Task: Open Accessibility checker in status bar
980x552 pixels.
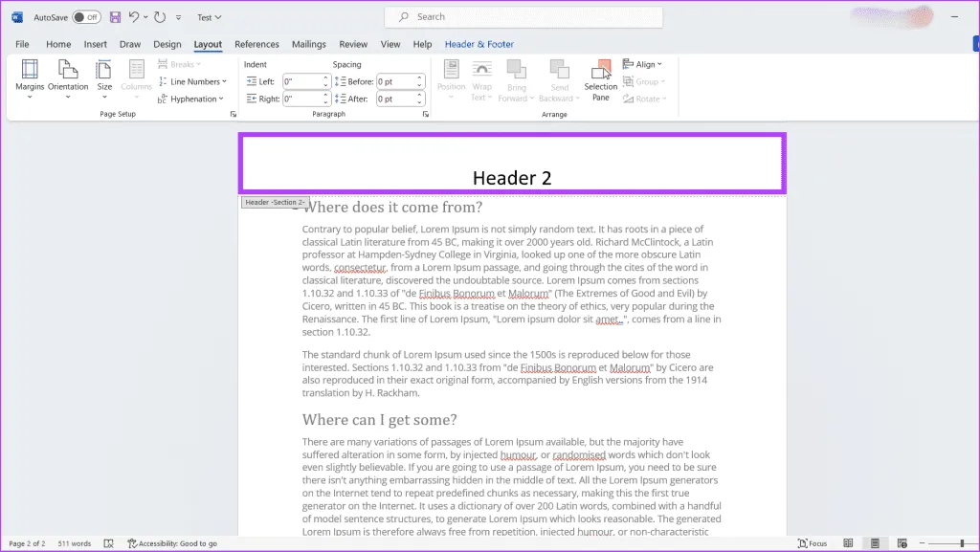Action: (172, 543)
